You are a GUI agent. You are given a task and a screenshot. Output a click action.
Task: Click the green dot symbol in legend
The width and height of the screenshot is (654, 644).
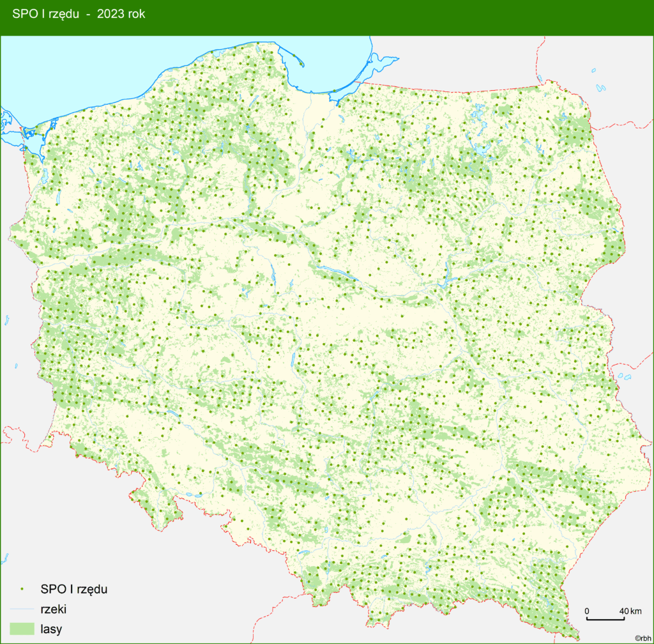(22, 588)
